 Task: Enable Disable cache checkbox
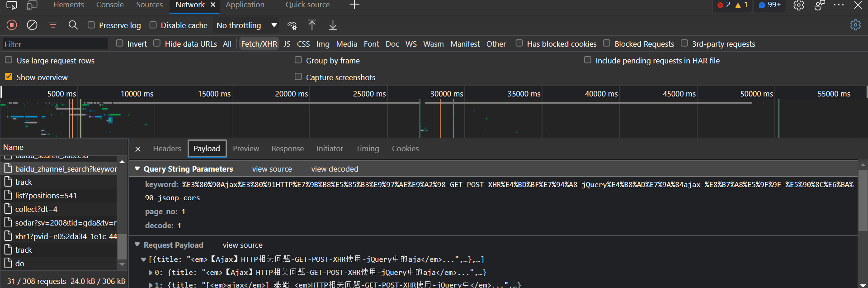pos(153,25)
